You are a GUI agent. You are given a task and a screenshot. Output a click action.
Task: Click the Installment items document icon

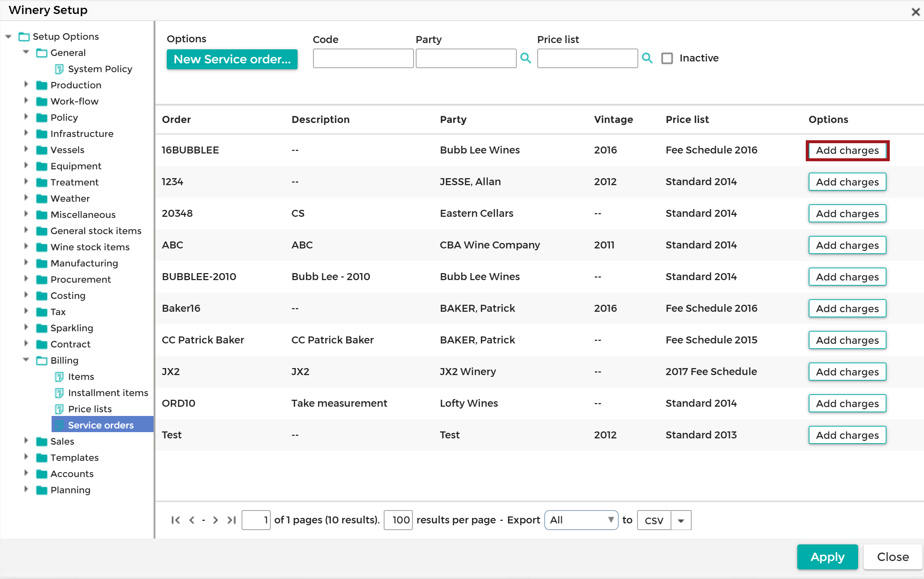click(x=59, y=393)
